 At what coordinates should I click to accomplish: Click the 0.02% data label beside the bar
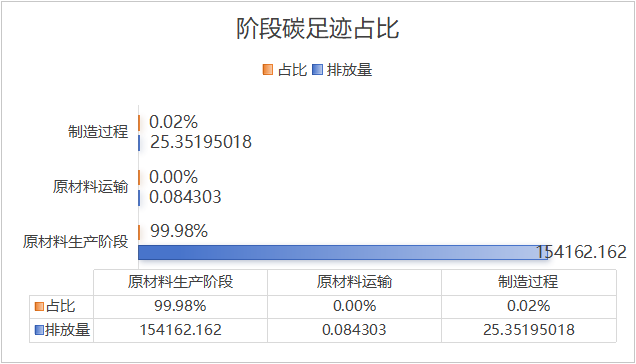pos(173,122)
